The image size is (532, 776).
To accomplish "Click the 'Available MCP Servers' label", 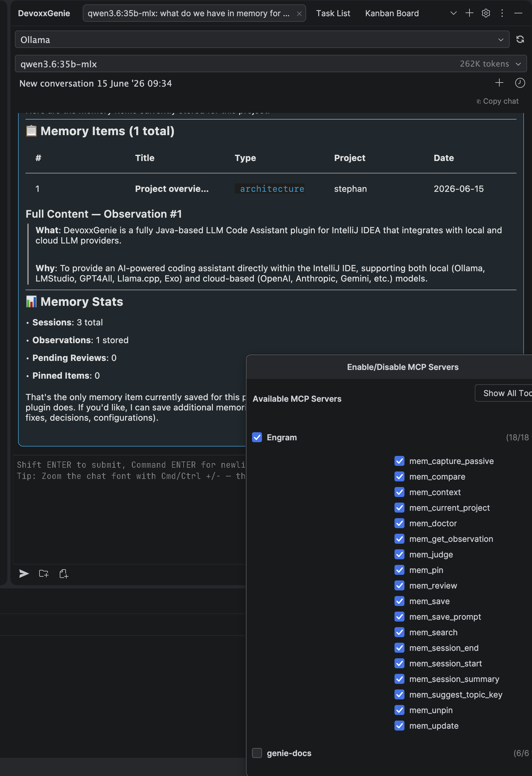I will tap(297, 399).
